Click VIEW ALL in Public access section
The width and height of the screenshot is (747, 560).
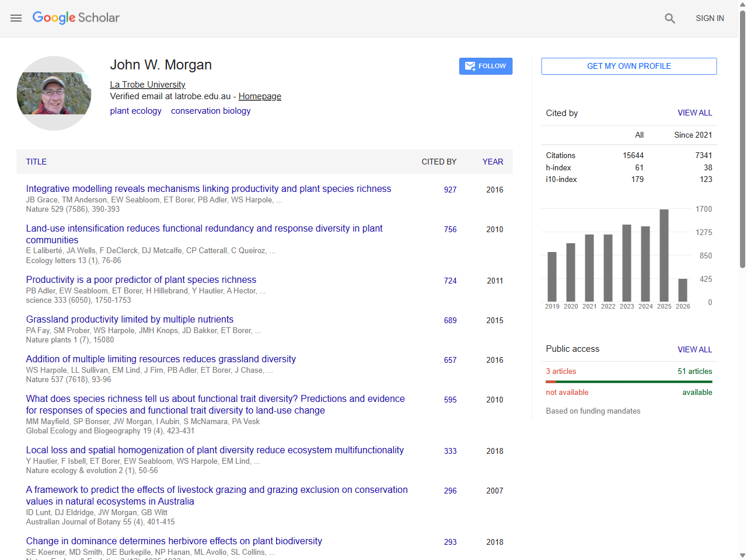[x=694, y=349]
